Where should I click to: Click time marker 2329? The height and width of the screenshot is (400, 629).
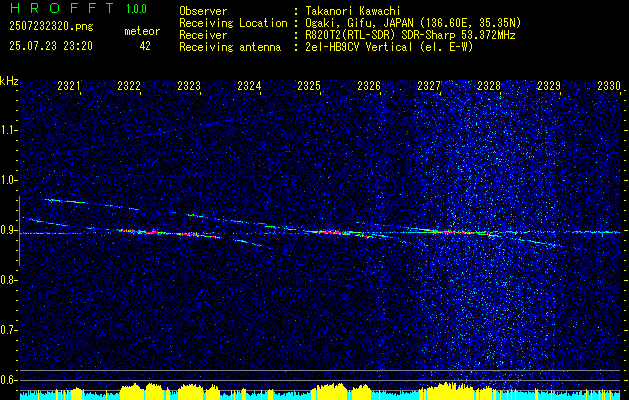tap(549, 85)
